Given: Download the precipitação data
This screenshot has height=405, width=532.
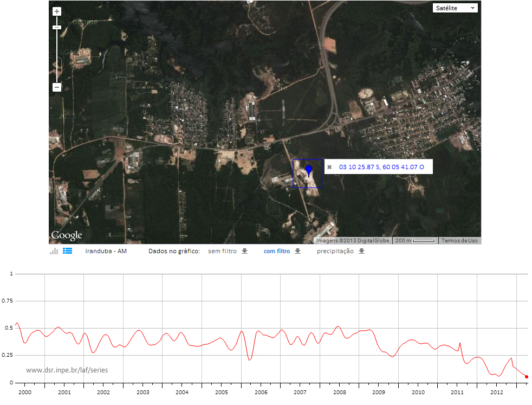Looking at the screenshot, I should (x=362, y=251).
